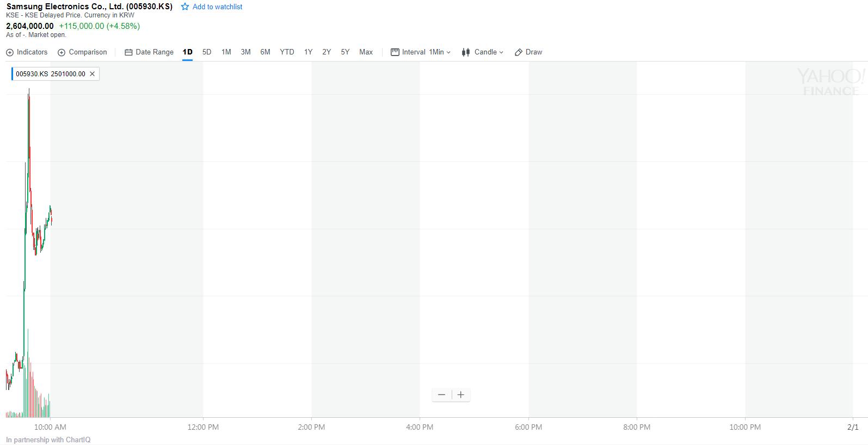Viewport: 868px width, 445px height.
Task: Click the 2,604,000.00 price value
Action: (x=30, y=26)
